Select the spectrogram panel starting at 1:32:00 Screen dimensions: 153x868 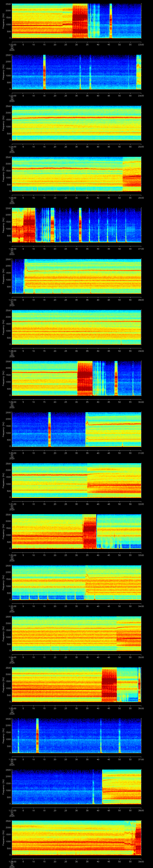[x=76, y=531]
